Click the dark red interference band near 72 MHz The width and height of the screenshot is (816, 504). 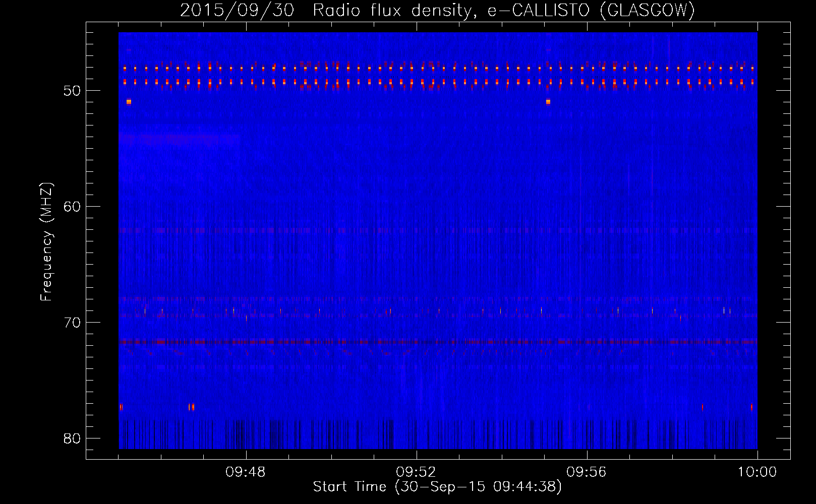[x=438, y=341]
